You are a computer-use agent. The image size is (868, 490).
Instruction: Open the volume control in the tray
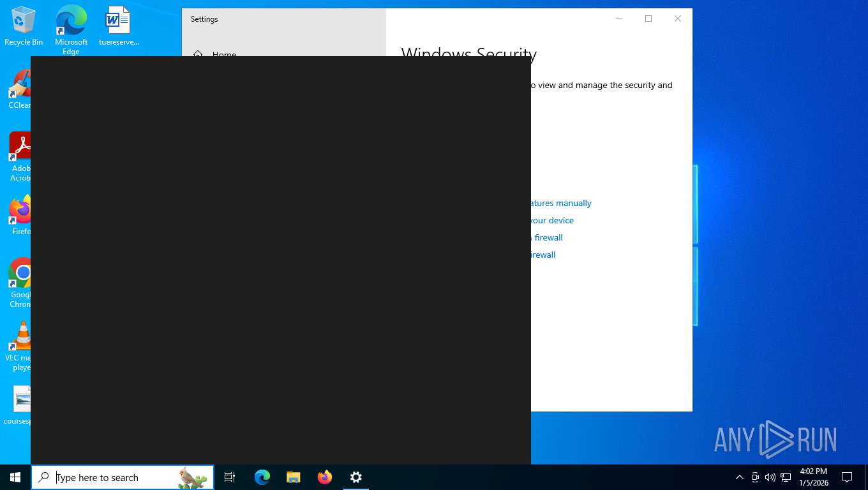pos(770,477)
